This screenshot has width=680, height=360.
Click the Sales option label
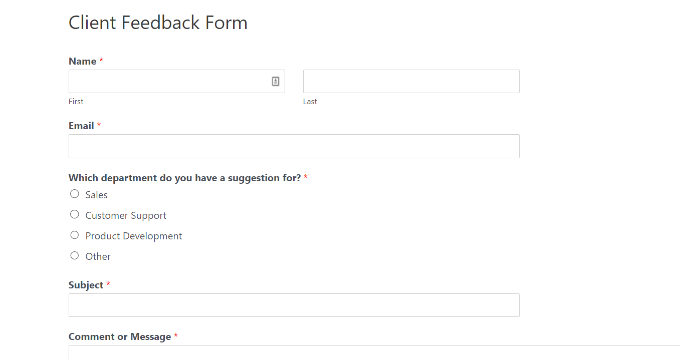click(x=96, y=195)
